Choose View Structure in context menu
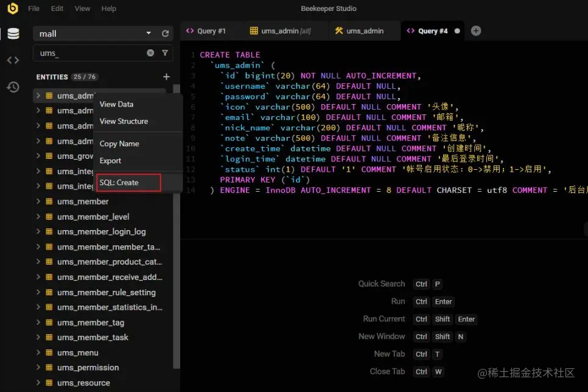Viewport: 588px width, 392px height. coord(138,121)
